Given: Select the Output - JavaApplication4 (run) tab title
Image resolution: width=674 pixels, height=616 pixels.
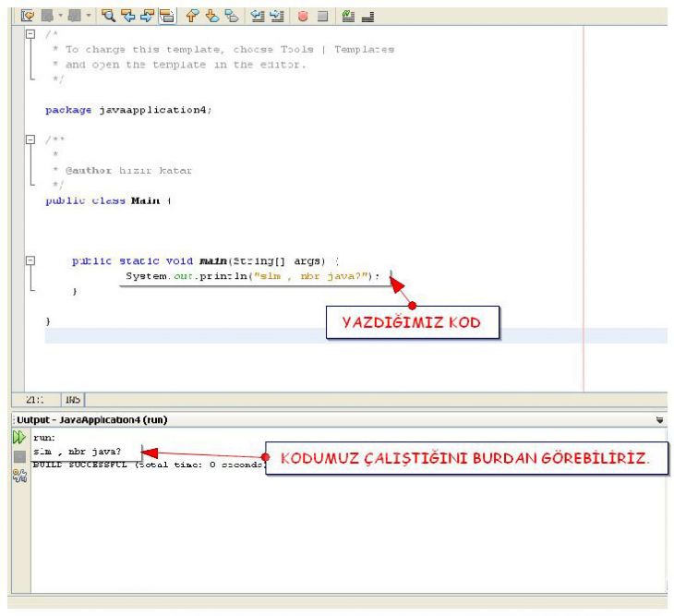Looking at the screenshot, I should pos(92,419).
